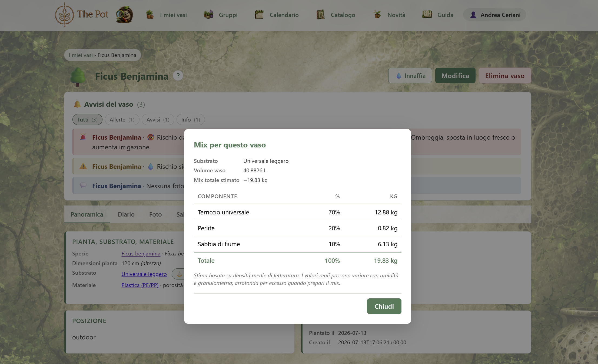The height and width of the screenshot is (364, 598).
Task: Open the Universale leggero substrate link
Action: click(x=144, y=274)
